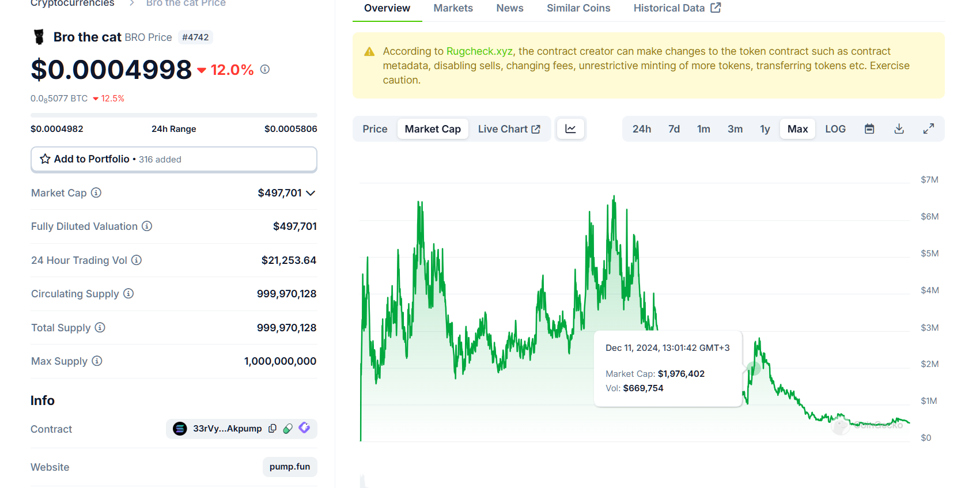Open the Max Supply info icon
This screenshot has height=488, width=980.
coord(97,361)
